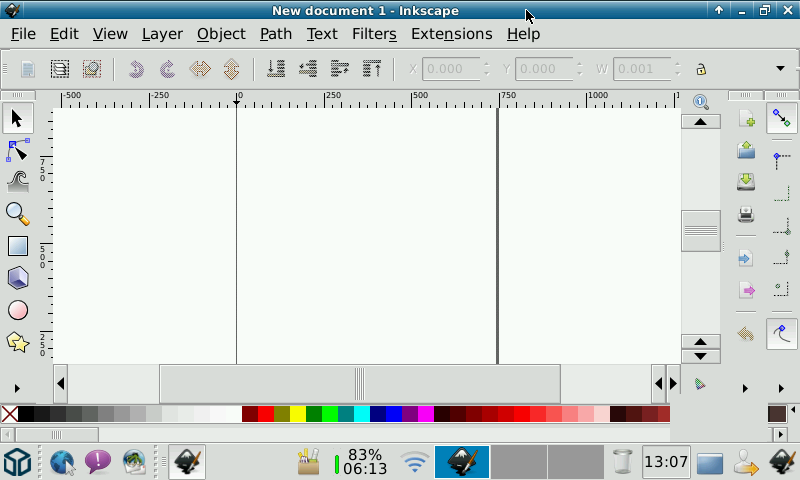The height and width of the screenshot is (480, 800).
Task: Toggle snap bounding boxes
Action: pos(781,161)
